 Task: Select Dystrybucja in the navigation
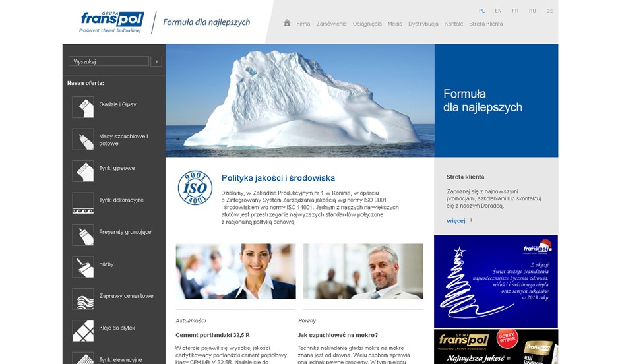[x=423, y=24]
